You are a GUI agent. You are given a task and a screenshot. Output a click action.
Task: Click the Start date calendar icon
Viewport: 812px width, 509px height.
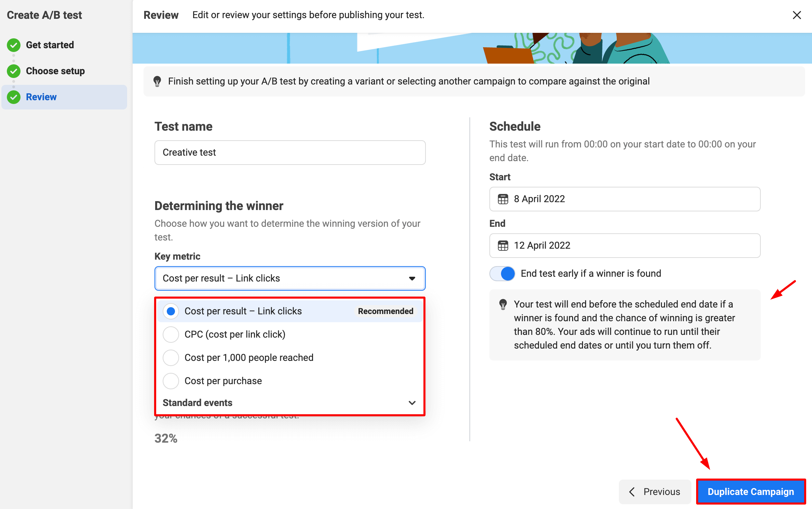[503, 199]
